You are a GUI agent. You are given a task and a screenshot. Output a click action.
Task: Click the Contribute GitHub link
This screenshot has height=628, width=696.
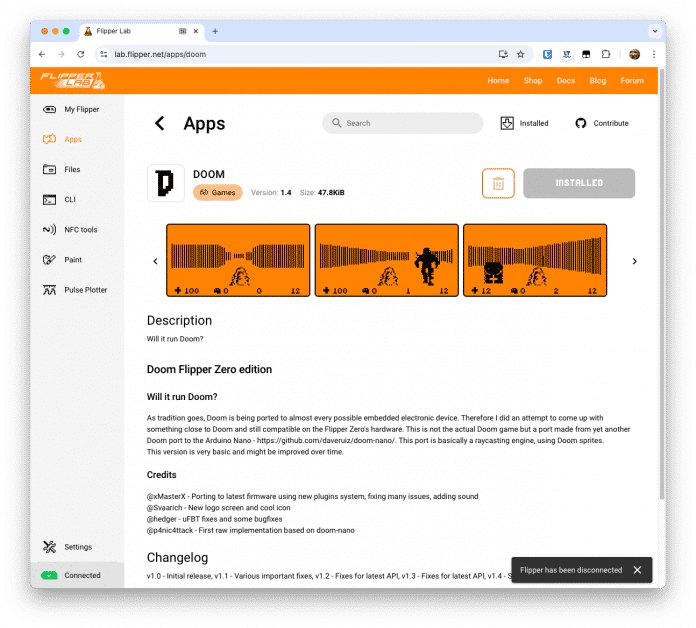point(601,123)
